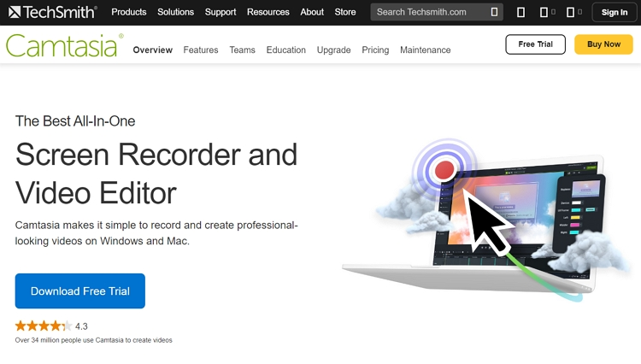Open the Support menu
The height and width of the screenshot is (364, 641).
[221, 12]
